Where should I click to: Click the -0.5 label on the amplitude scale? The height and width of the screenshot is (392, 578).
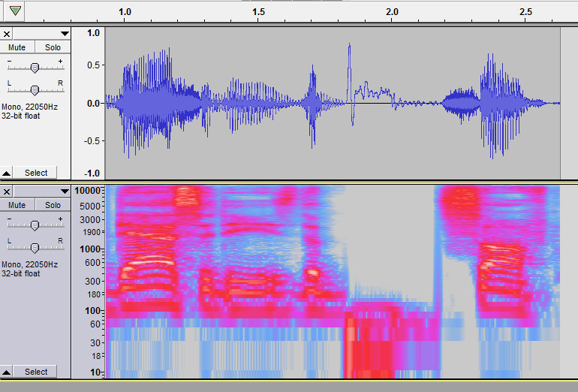92,141
